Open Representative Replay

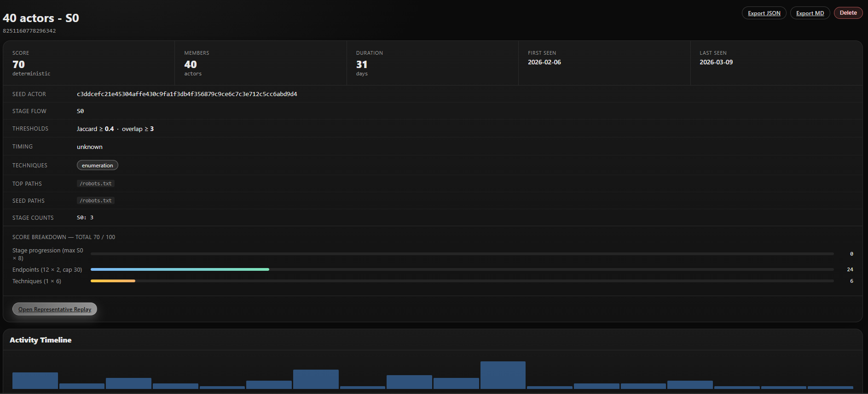pos(55,309)
